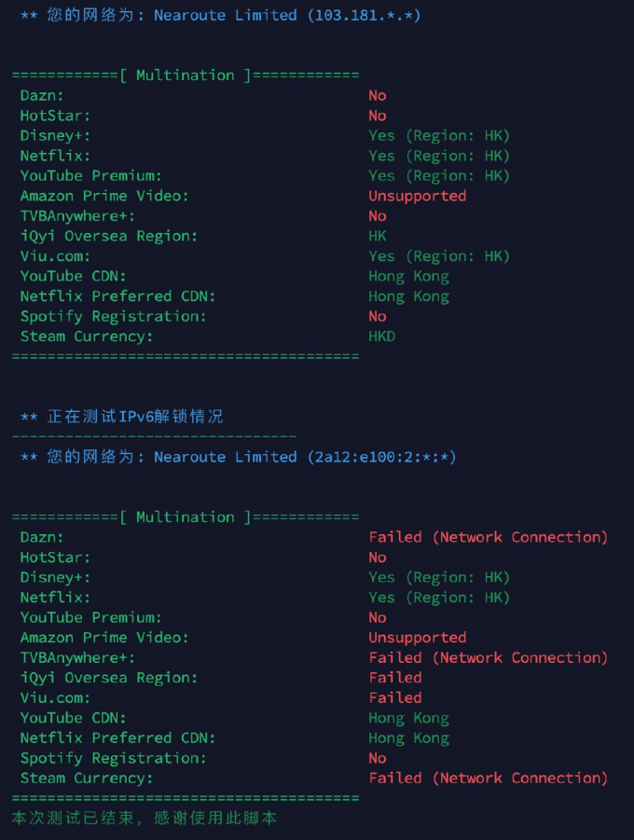Click the IPv6 network address 2a12:e100:2 line
The image size is (634, 840).
point(238,457)
